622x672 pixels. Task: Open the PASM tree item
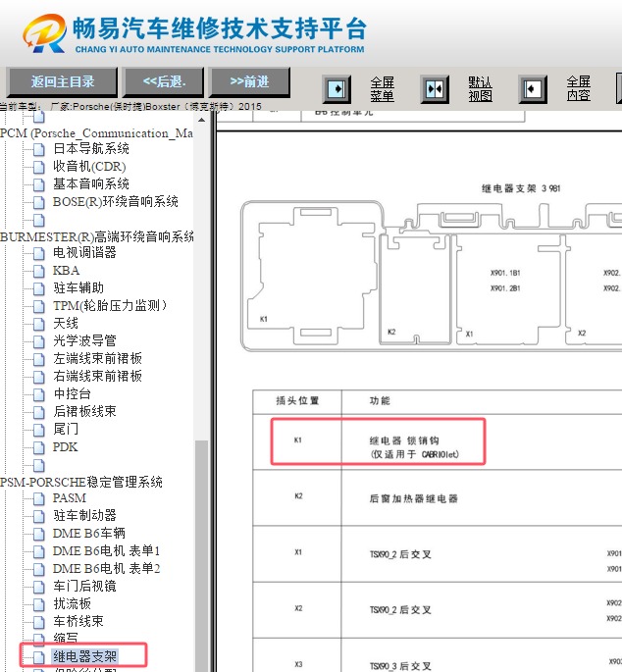pos(69,497)
